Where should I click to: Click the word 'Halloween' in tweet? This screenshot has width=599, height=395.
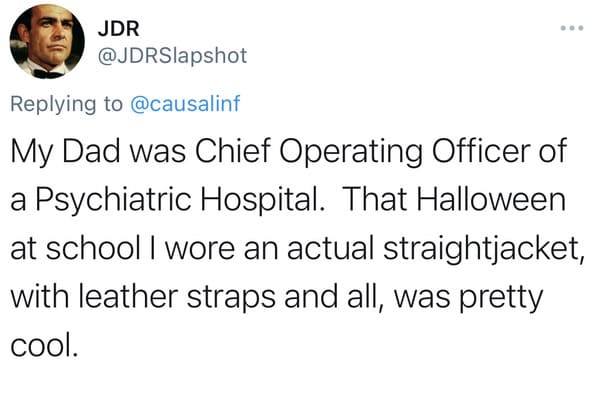click(x=491, y=199)
